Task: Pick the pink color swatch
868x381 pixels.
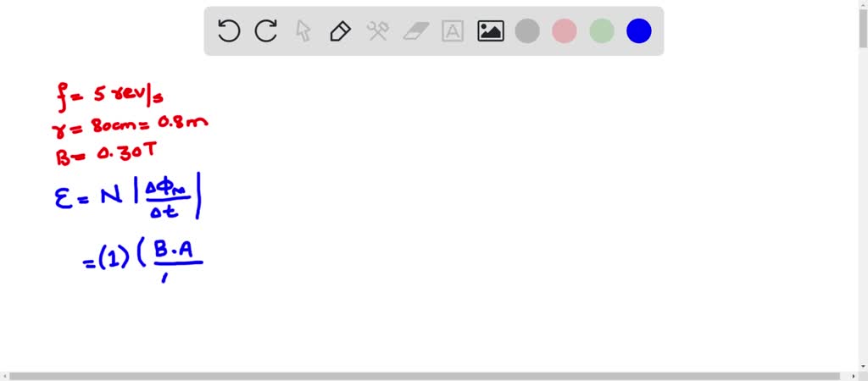Action: (565, 31)
